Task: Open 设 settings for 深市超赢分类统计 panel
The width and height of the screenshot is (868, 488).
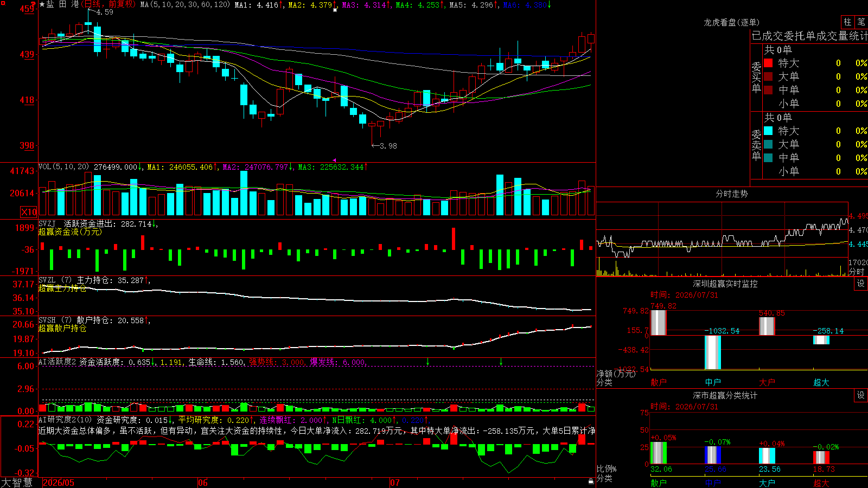Action: [x=861, y=395]
